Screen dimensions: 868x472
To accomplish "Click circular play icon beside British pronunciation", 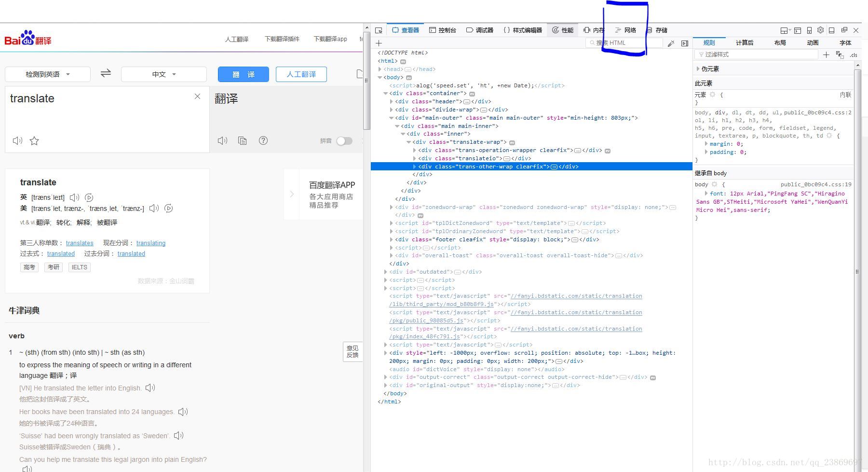I will click(x=89, y=197).
